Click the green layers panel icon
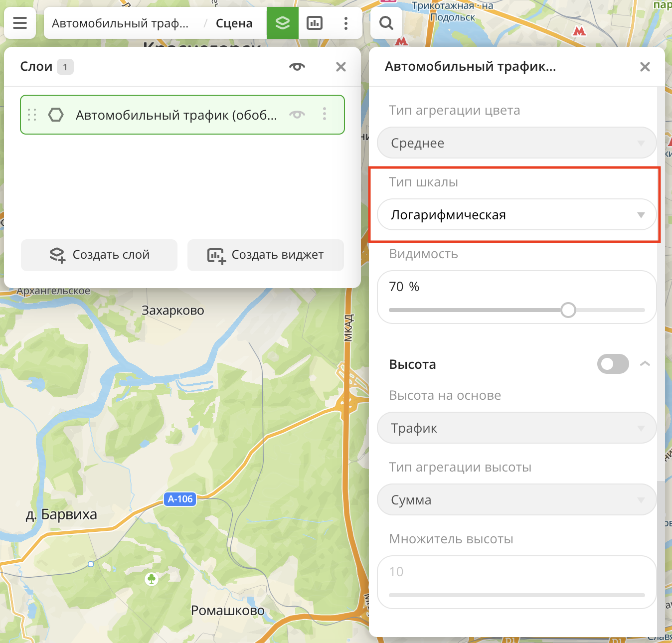The width and height of the screenshot is (672, 643). point(283,23)
